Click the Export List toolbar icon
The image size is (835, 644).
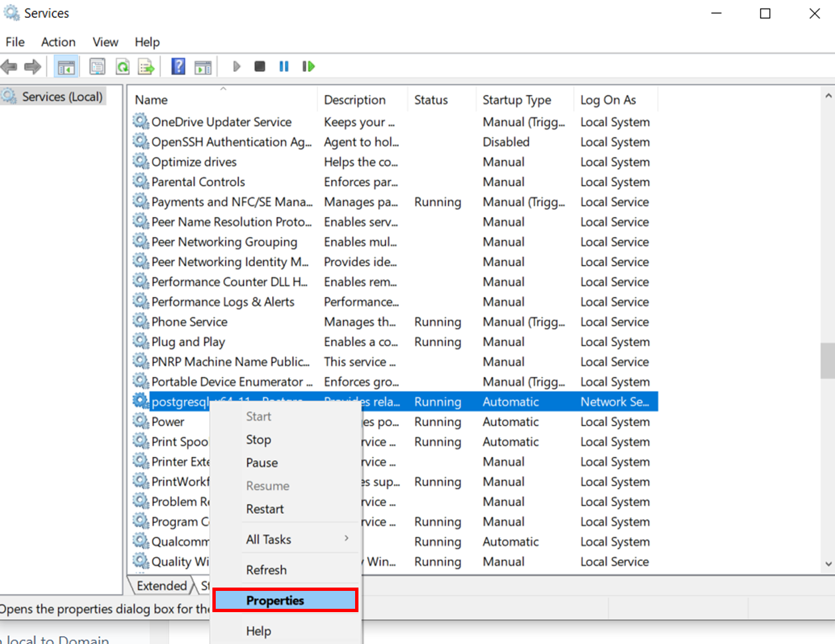coord(146,66)
